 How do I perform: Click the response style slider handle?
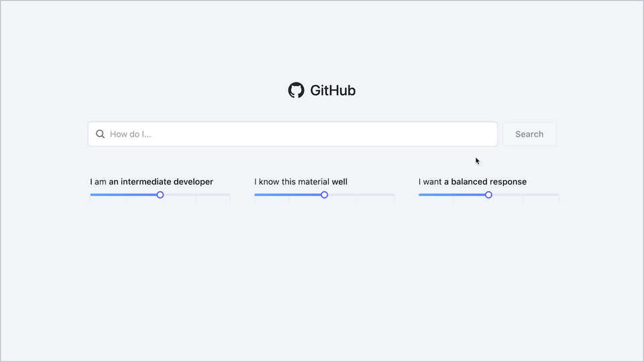point(488,195)
